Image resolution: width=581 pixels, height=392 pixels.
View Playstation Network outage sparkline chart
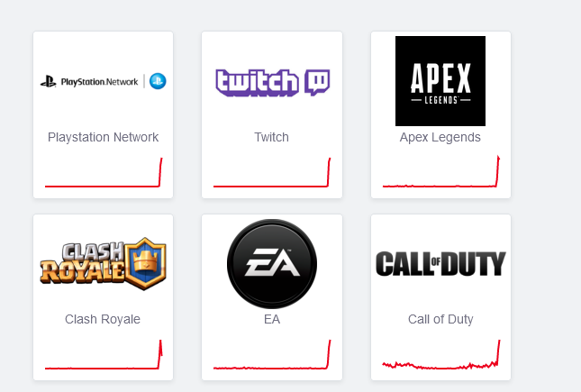(104, 172)
